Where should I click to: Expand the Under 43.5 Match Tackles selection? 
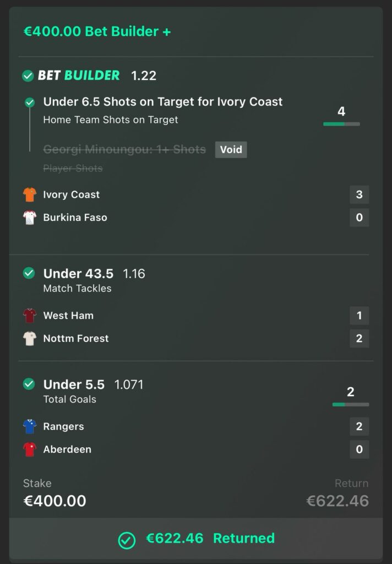click(x=77, y=280)
